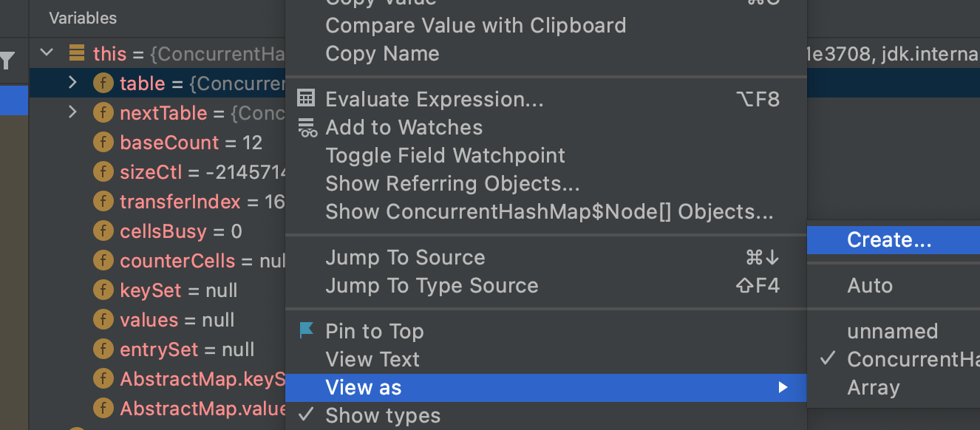This screenshot has height=430, width=980.
Task: Collapse the 'this' variable node
Action: click(47, 53)
